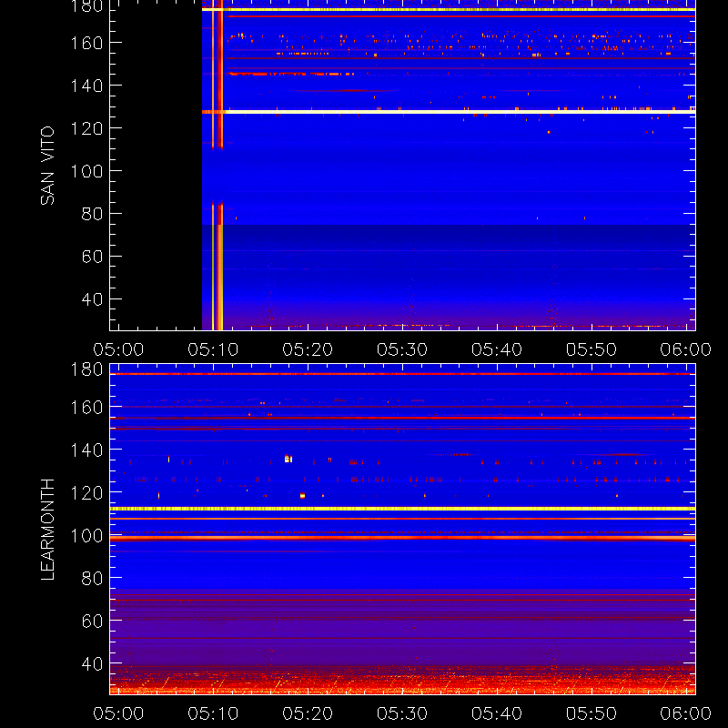This screenshot has height=728, width=728.
Task: Click 05:00 time label under LEARMONTH plot
Action: pos(118,713)
